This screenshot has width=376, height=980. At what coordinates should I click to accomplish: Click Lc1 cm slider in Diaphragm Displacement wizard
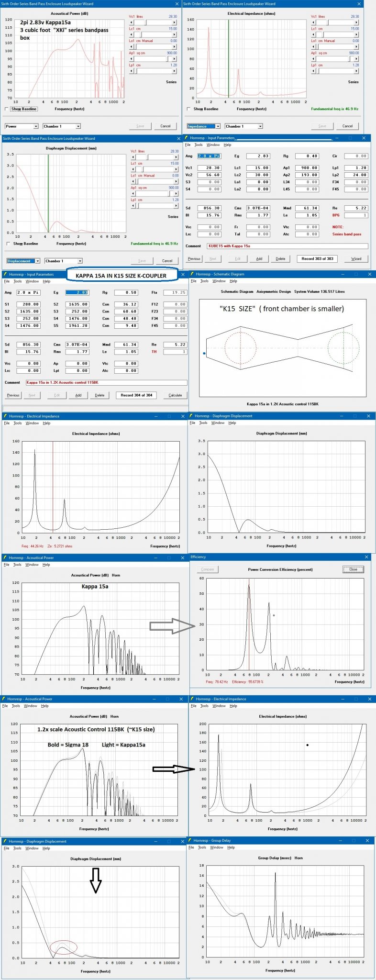155,169
